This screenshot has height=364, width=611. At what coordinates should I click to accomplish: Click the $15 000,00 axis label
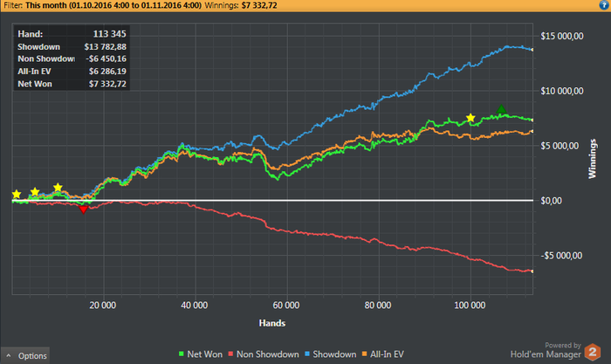[562, 36]
